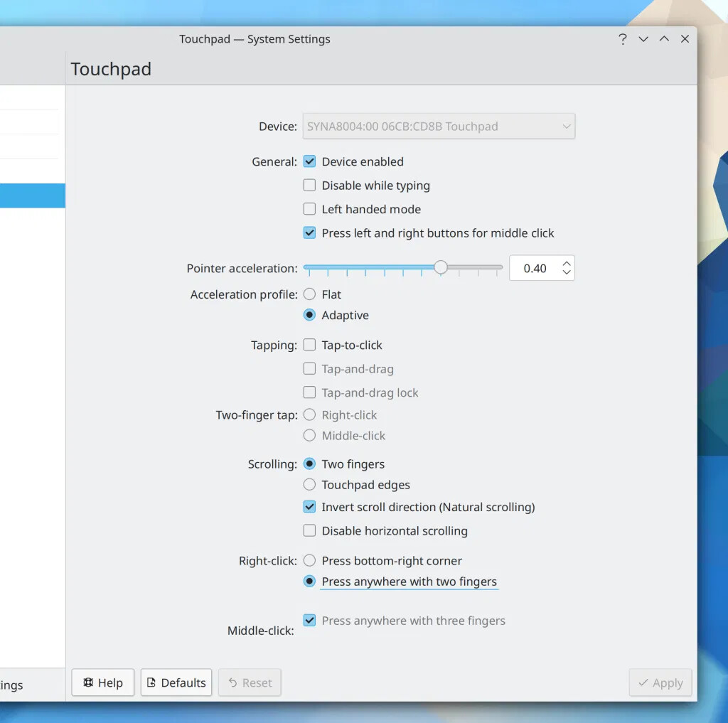
Task: Increase pointer acceleration with the up arrow
Action: 567,263
